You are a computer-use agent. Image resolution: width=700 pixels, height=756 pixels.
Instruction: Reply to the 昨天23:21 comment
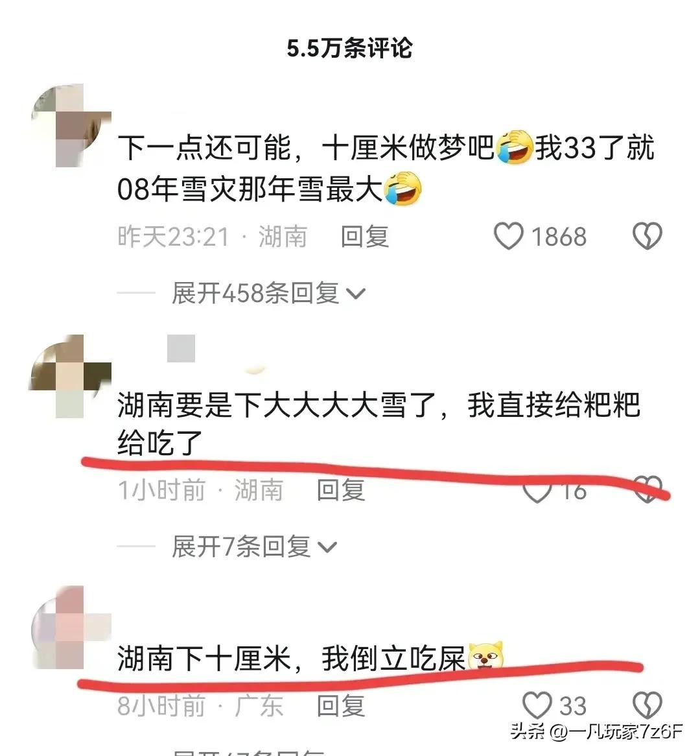[365, 237]
